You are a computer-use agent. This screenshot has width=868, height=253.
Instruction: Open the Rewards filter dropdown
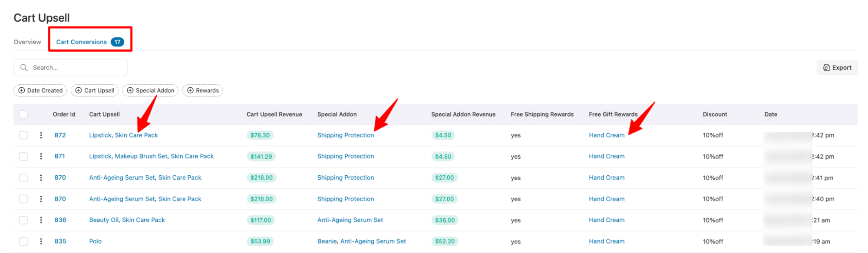click(202, 90)
